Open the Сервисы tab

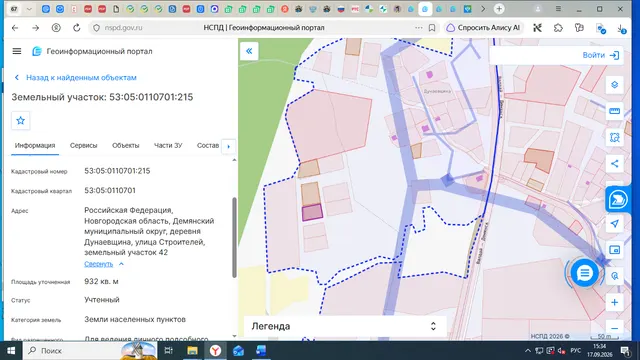coord(83,145)
